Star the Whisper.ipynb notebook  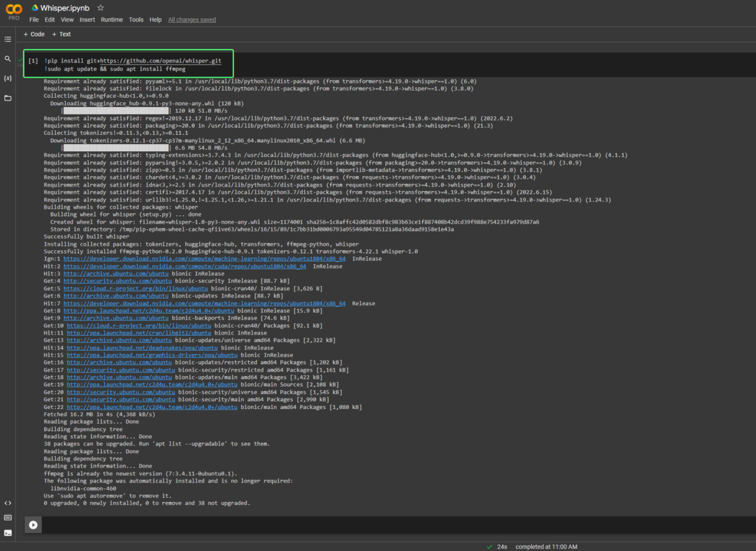click(100, 8)
